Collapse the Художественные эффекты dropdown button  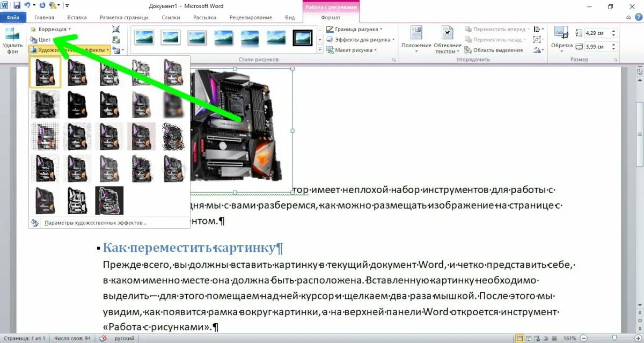tap(70, 50)
